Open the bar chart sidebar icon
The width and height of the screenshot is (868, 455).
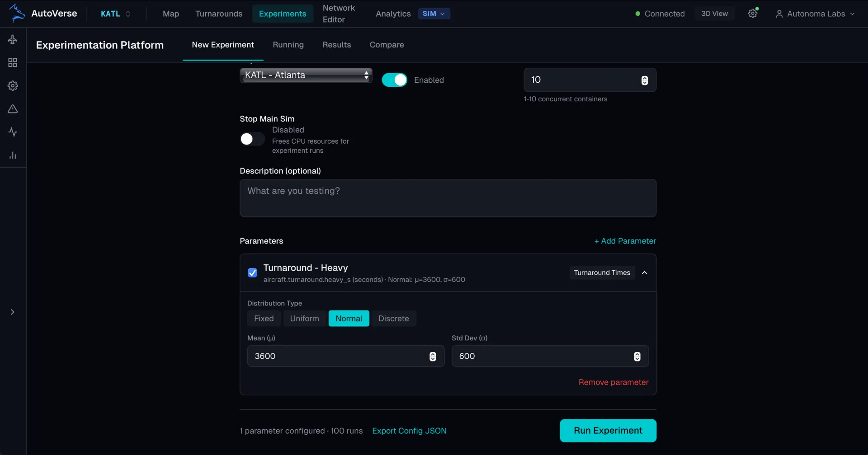(x=13, y=155)
